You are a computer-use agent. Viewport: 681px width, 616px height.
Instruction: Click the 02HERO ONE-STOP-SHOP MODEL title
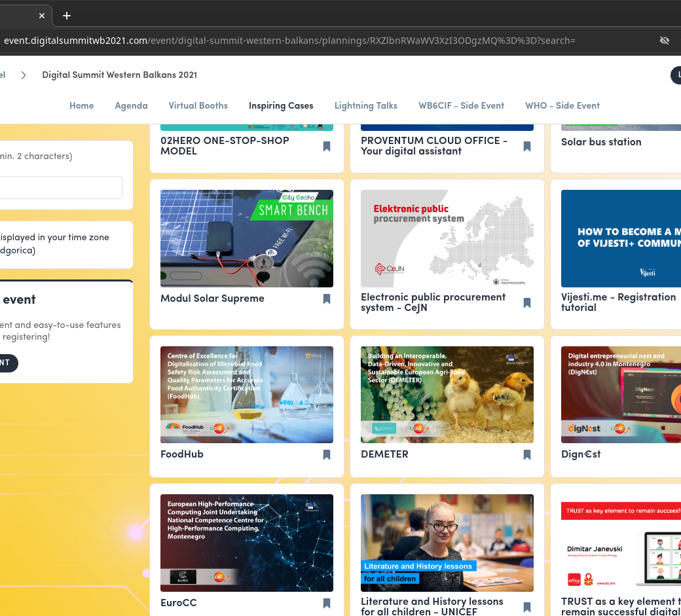pos(225,146)
